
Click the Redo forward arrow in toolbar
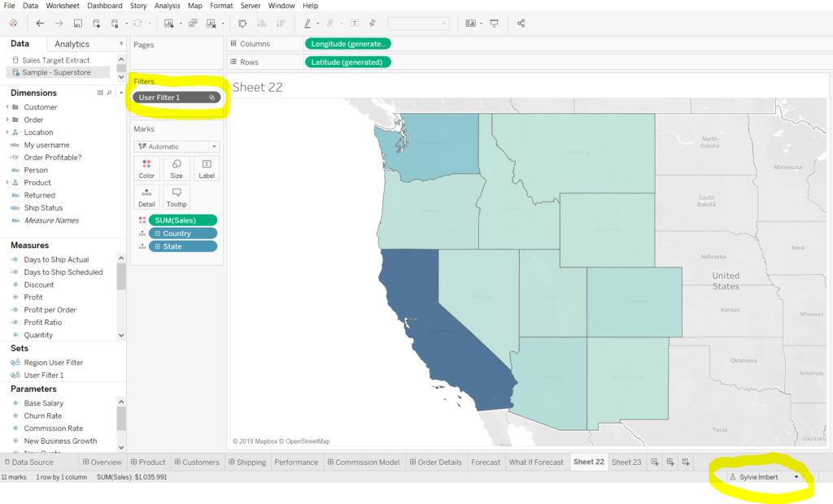[59, 24]
